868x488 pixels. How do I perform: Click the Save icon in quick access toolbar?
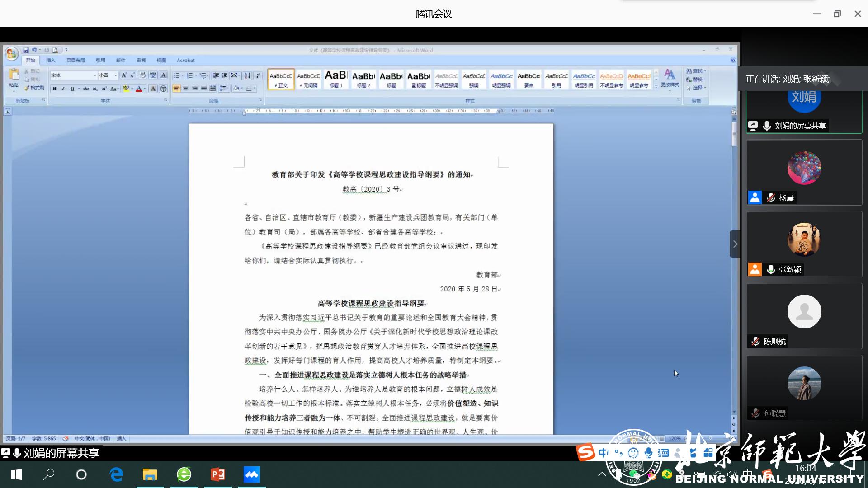click(x=26, y=50)
